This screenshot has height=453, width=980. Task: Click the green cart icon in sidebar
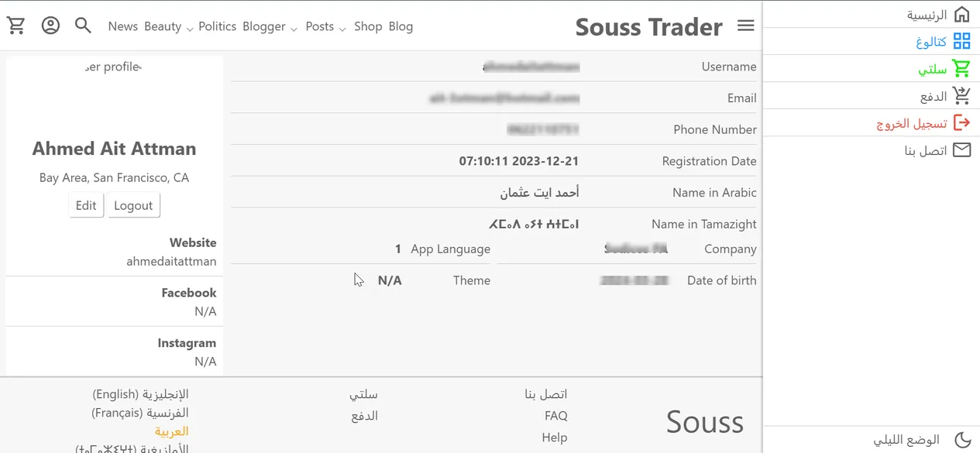click(x=961, y=69)
